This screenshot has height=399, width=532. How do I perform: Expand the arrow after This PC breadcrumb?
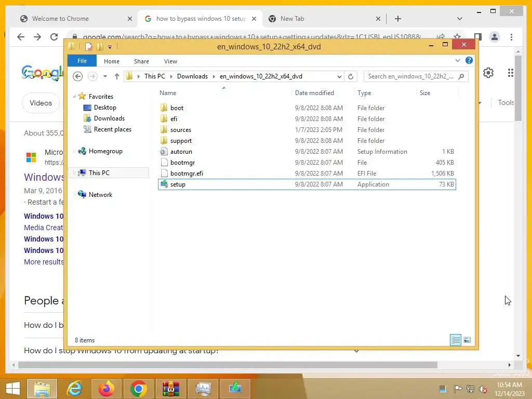point(171,77)
